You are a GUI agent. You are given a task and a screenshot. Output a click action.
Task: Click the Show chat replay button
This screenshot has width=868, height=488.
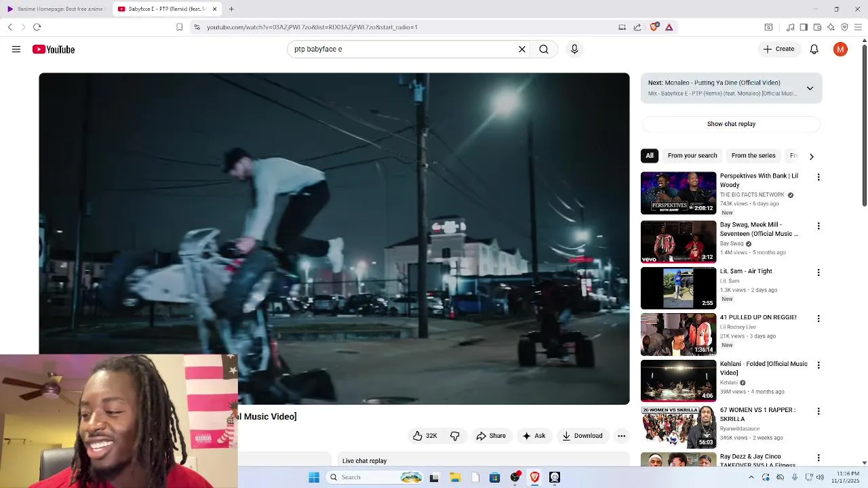(x=731, y=124)
